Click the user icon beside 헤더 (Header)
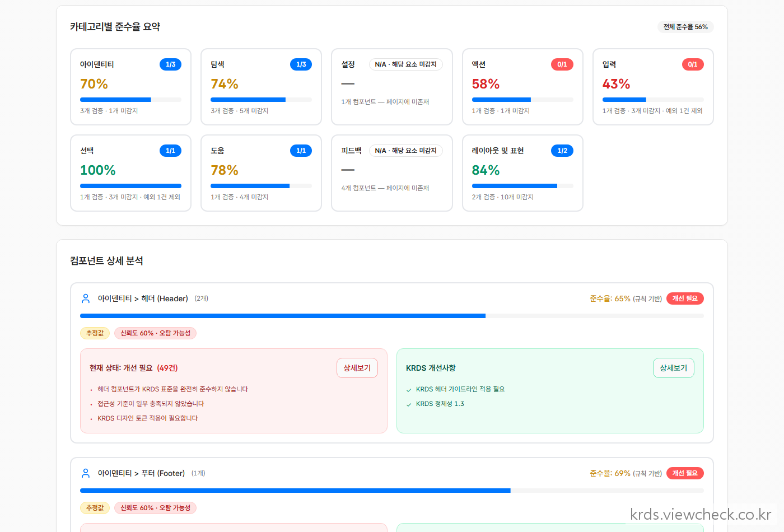 [x=86, y=298]
